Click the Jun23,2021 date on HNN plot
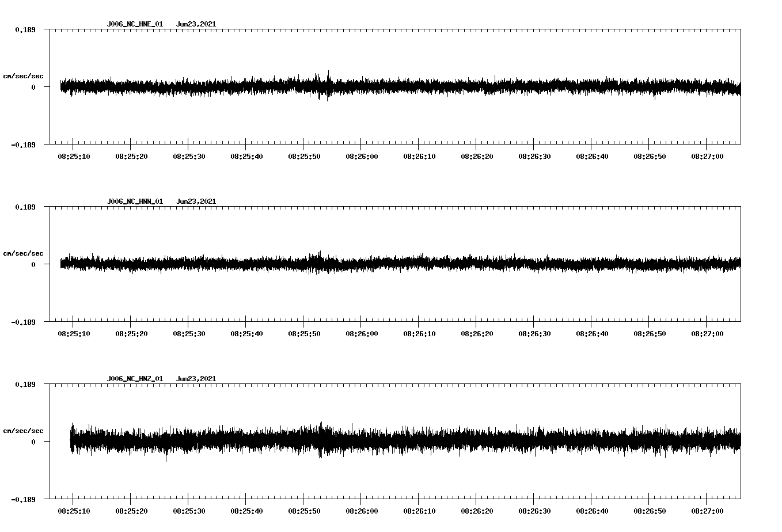Viewport: 782px width, 532px height. 196,202
